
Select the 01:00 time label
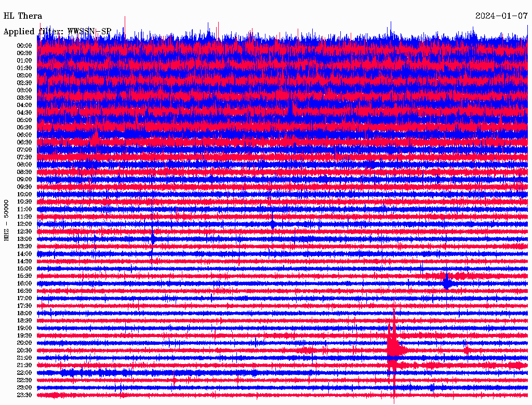pyautogui.click(x=24, y=61)
